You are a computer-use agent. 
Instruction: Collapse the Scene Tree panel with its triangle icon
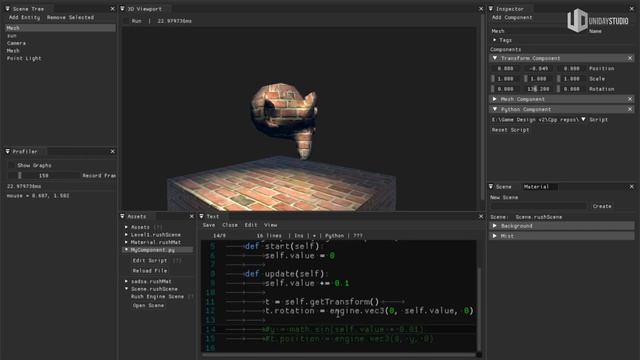[x=7, y=9]
